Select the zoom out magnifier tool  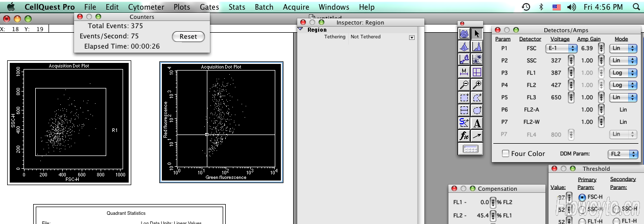(464, 85)
